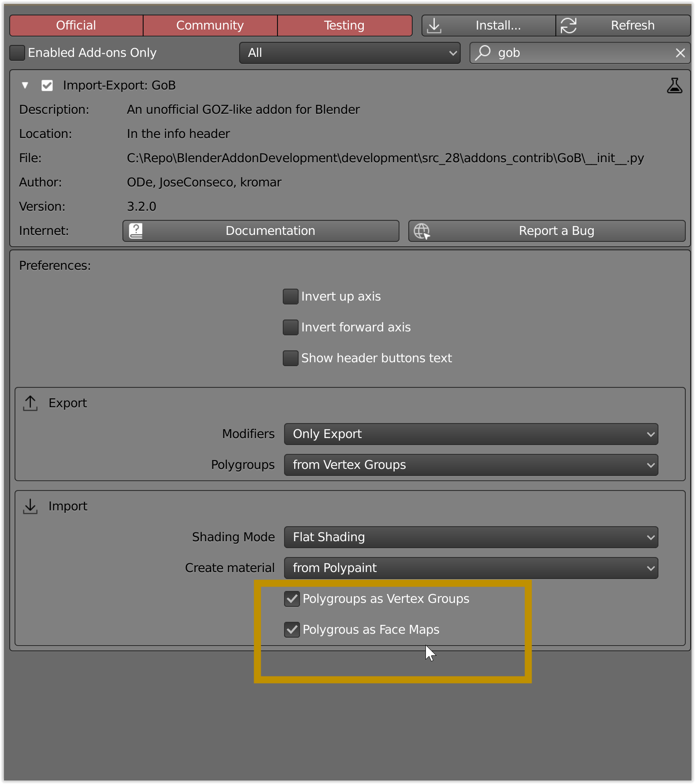The image size is (695, 784).
Task: Click Report a Bug button
Action: (547, 231)
